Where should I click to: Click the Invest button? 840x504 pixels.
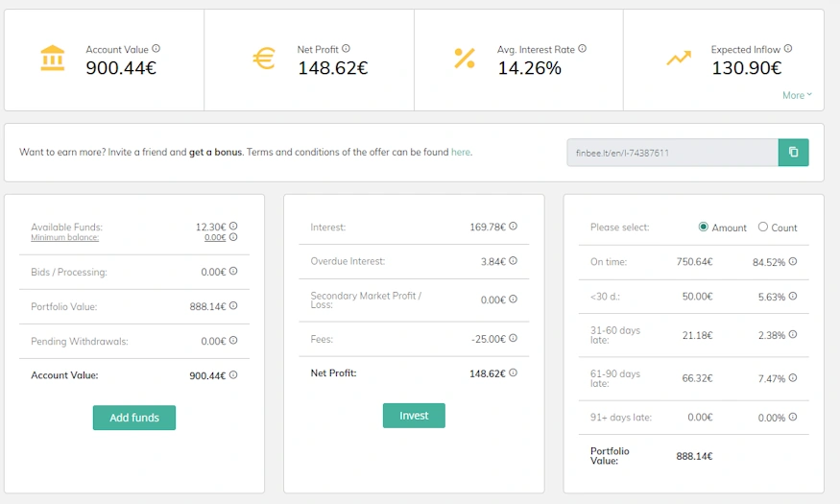[414, 416]
